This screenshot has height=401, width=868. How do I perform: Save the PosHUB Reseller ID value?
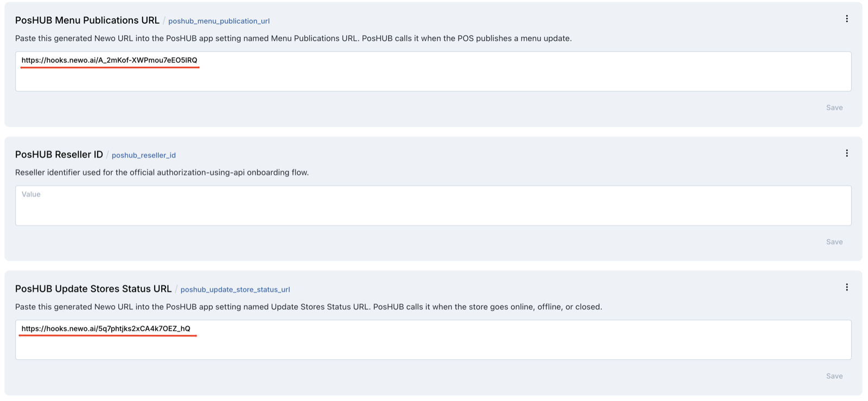coord(834,242)
